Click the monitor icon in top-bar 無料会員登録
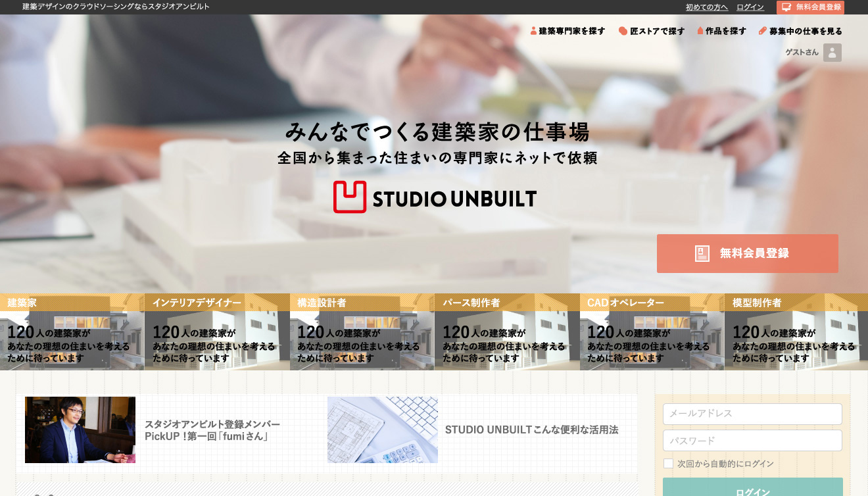 (x=786, y=7)
